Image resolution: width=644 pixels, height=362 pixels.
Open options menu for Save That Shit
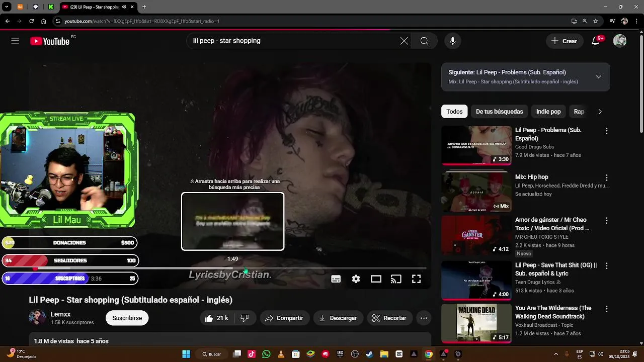(607, 266)
